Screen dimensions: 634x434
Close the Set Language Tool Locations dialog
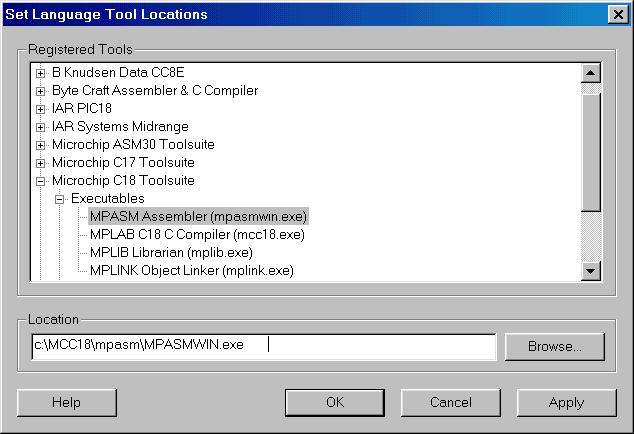tap(618, 15)
